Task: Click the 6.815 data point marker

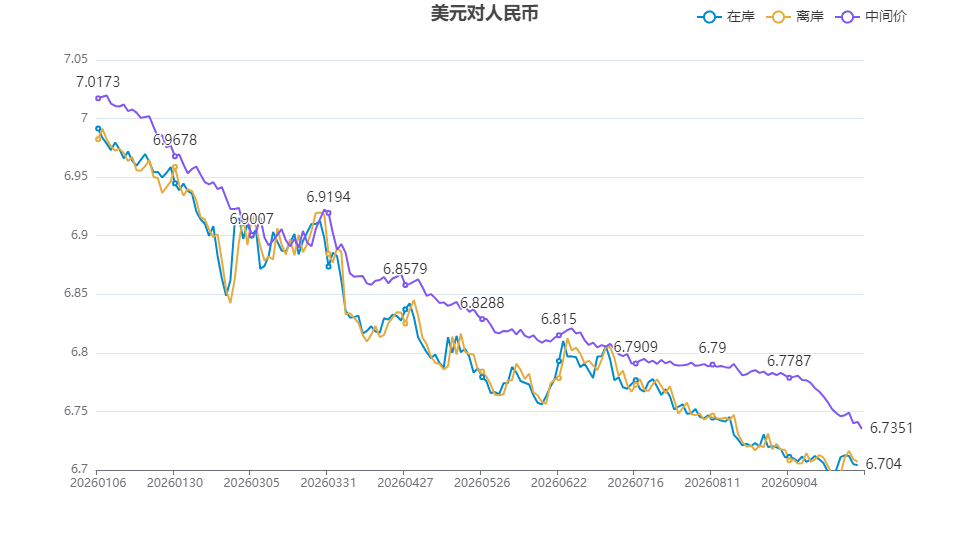Action: coord(559,336)
